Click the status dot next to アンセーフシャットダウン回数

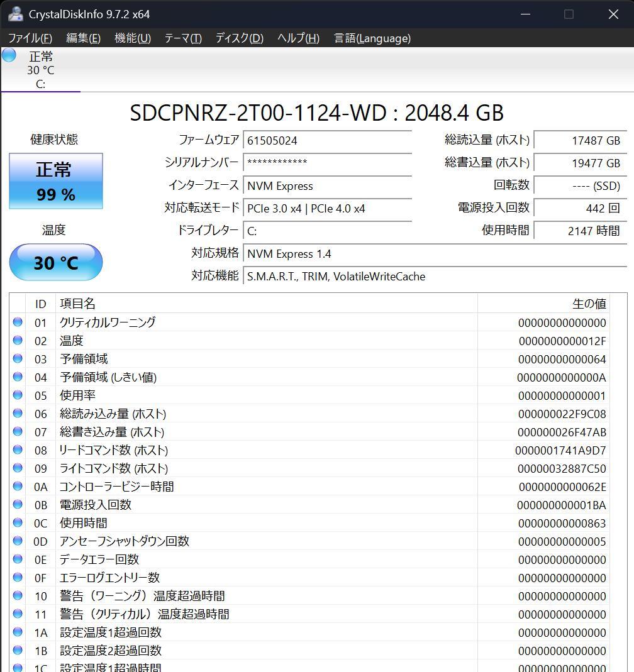(18, 541)
